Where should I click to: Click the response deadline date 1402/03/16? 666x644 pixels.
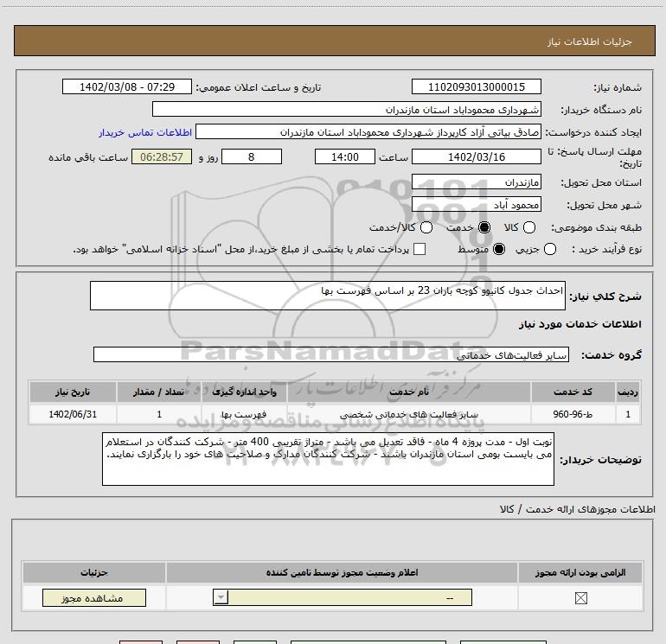(x=476, y=156)
